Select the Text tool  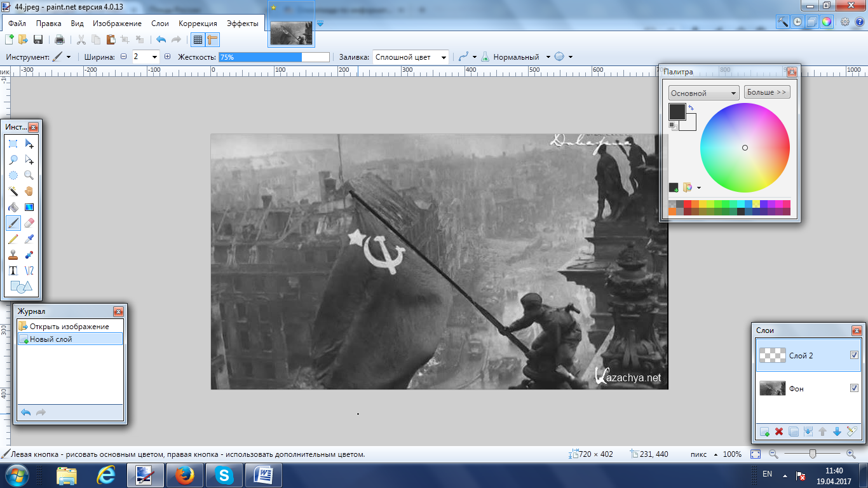13,271
